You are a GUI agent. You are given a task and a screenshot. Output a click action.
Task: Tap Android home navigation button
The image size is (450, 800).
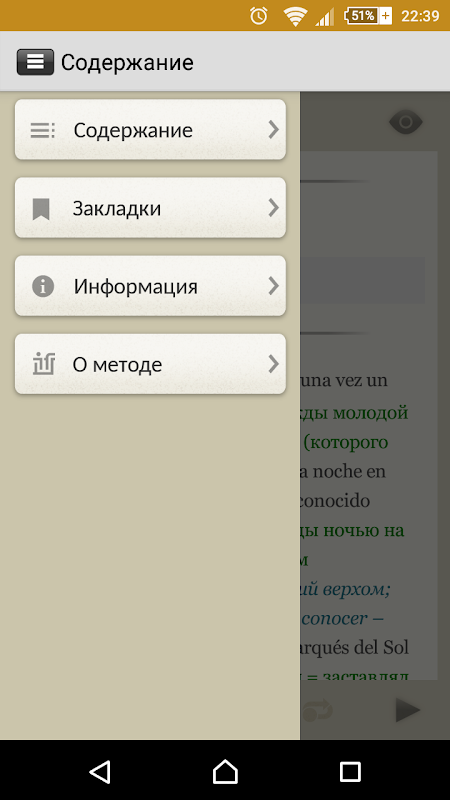click(225, 771)
